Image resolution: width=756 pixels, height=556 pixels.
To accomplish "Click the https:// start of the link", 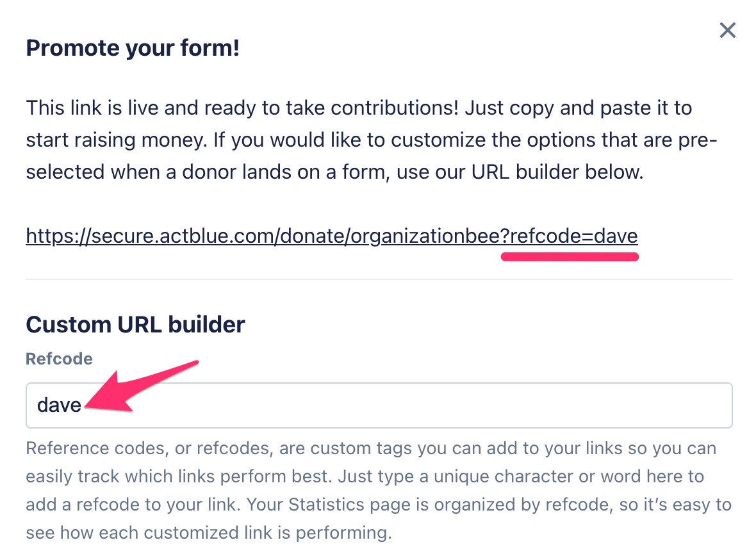I will point(54,236).
